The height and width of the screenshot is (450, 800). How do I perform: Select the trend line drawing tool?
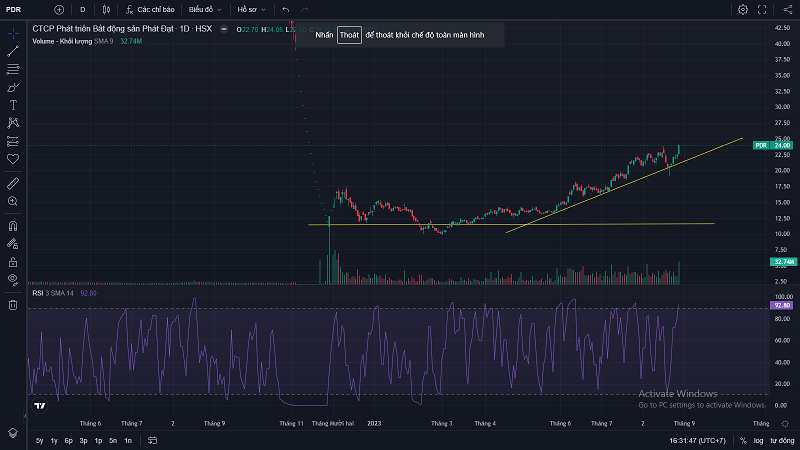[x=13, y=51]
